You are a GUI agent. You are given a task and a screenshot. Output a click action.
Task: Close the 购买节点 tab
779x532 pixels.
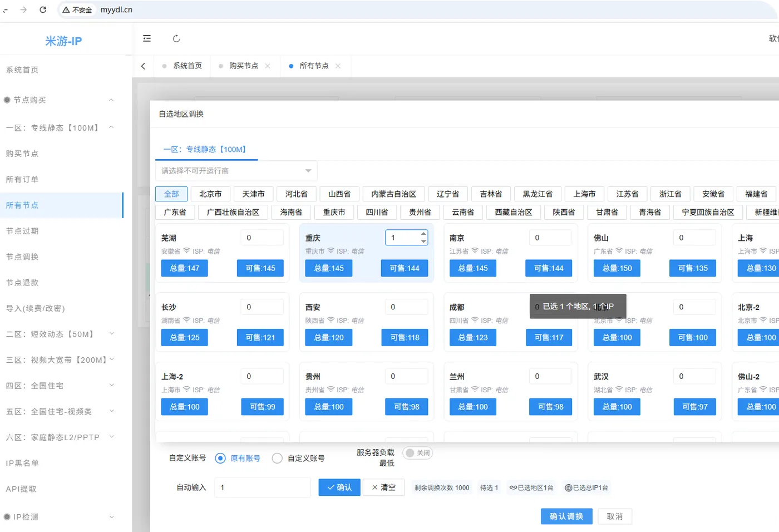[x=268, y=66]
